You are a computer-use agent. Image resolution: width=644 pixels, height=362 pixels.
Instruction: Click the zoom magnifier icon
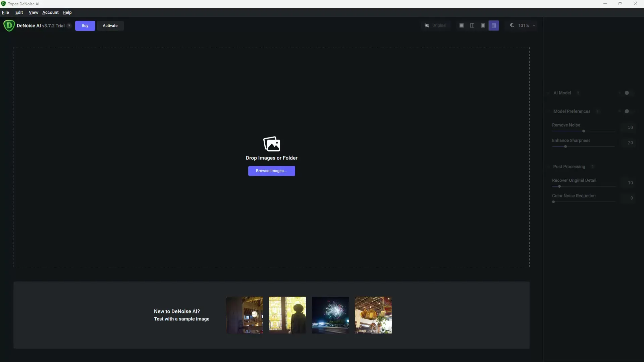[512, 25]
